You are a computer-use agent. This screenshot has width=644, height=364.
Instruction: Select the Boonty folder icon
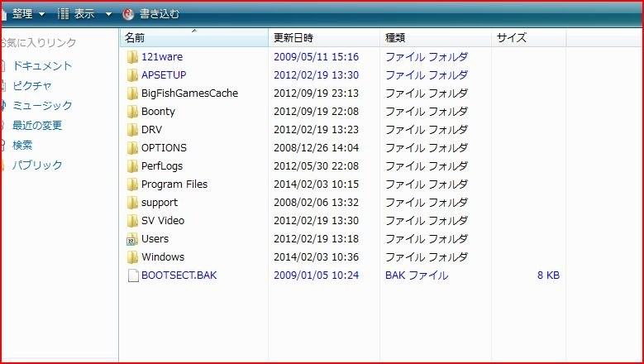132,112
